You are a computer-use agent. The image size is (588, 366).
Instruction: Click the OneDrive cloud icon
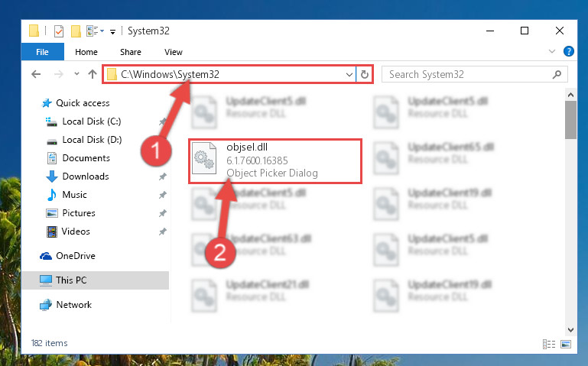point(46,256)
